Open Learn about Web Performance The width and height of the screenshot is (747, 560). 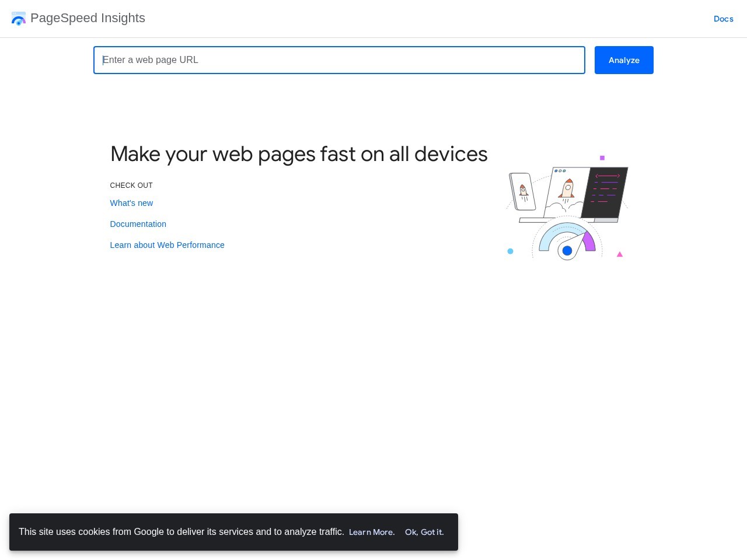[167, 245]
